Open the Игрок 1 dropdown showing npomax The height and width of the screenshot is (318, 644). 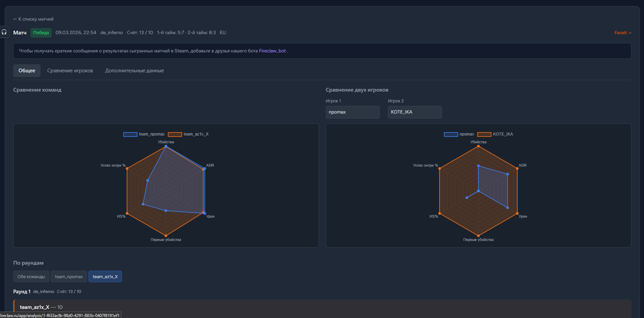tap(352, 112)
